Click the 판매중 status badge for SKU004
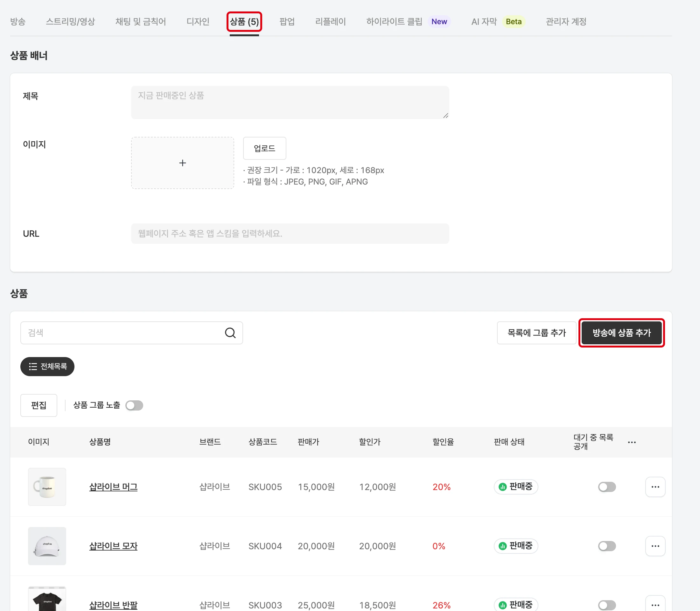Image resolution: width=700 pixels, height=611 pixels. click(515, 546)
